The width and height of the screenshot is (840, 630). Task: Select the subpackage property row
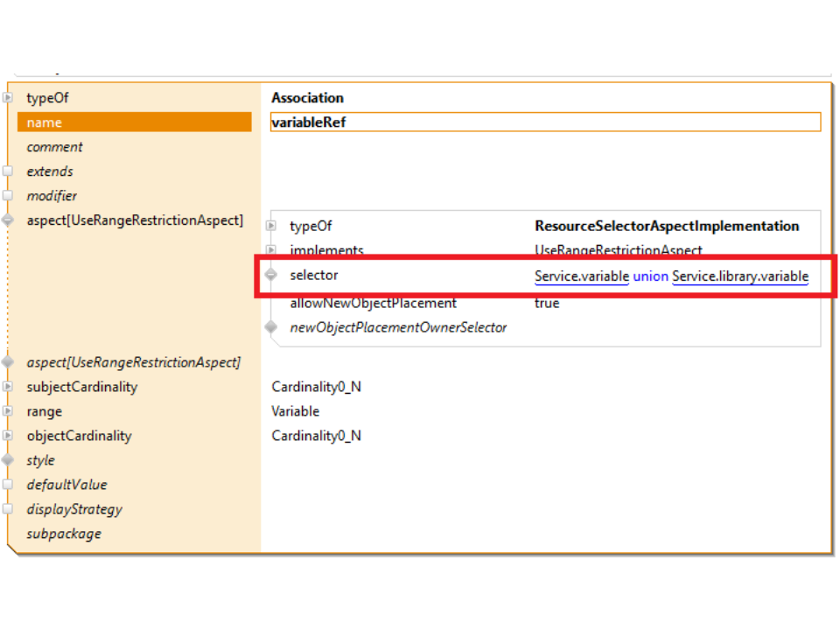pos(64,534)
